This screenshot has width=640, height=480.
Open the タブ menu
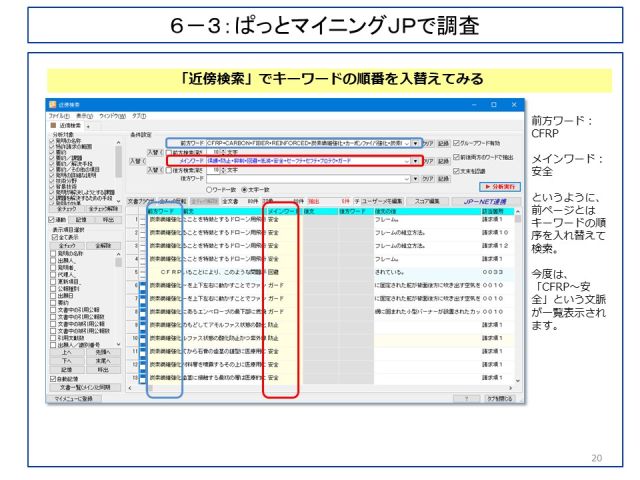click(x=139, y=116)
